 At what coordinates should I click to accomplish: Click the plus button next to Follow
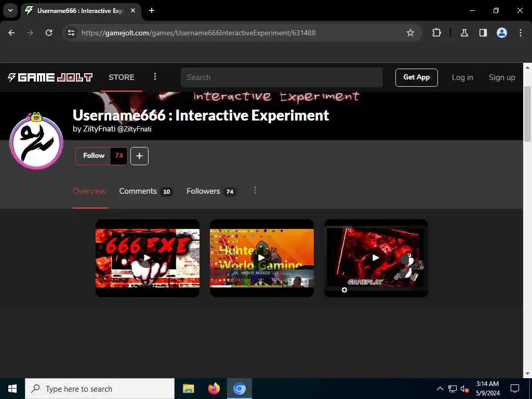point(139,156)
